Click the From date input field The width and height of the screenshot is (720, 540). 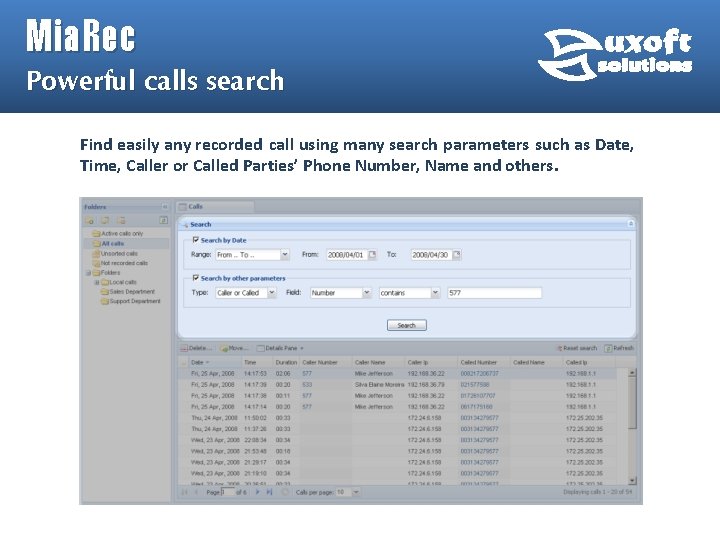[347, 254]
